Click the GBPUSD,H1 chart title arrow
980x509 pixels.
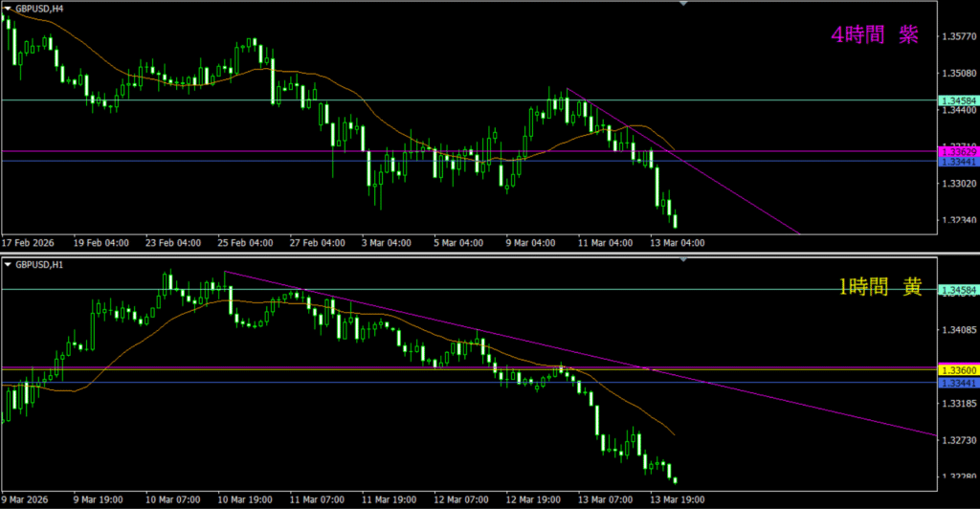click(8, 264)
